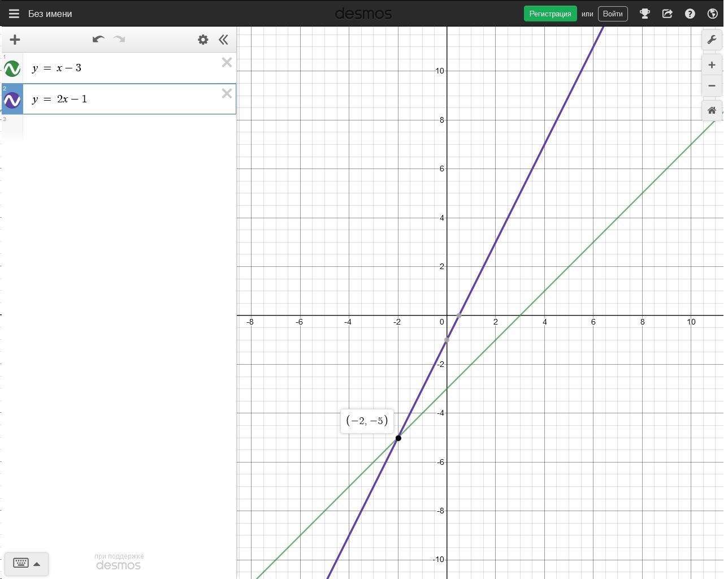Viewport: 728px width, 579px height.
Task: Reset graph to default home view
Action: (712, 111)
